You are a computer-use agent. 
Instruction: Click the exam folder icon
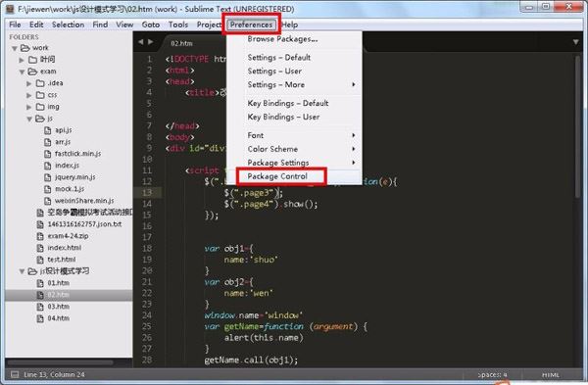(32, 72)
